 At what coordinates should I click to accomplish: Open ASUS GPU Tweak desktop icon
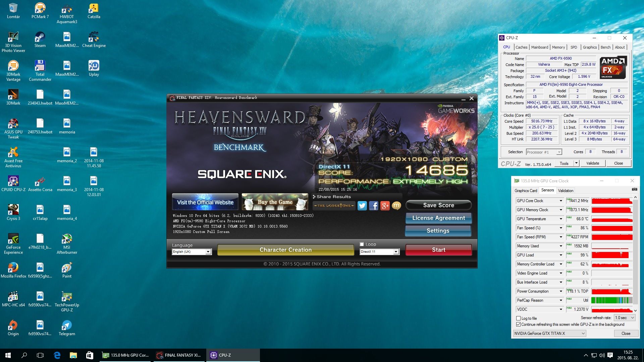coord(13,128)
